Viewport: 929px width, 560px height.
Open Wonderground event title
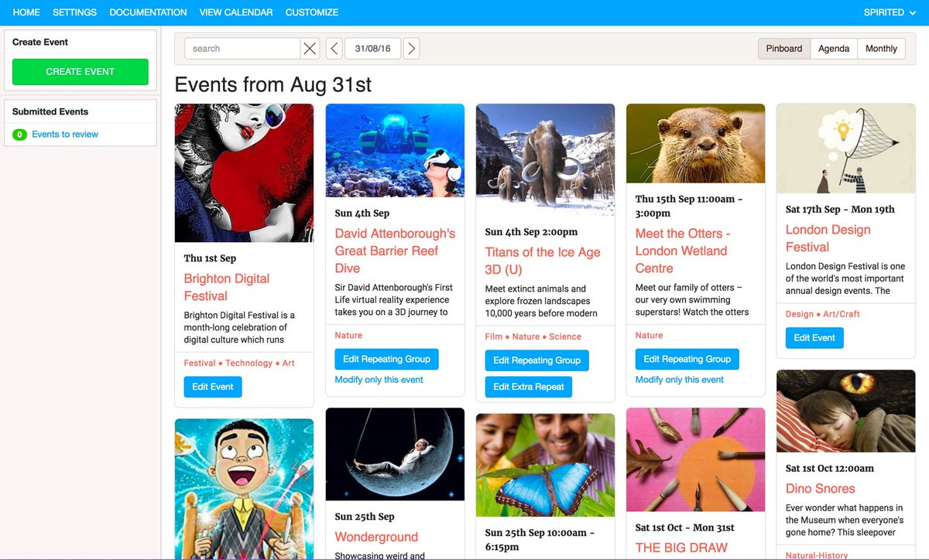[x=376, y=537]
